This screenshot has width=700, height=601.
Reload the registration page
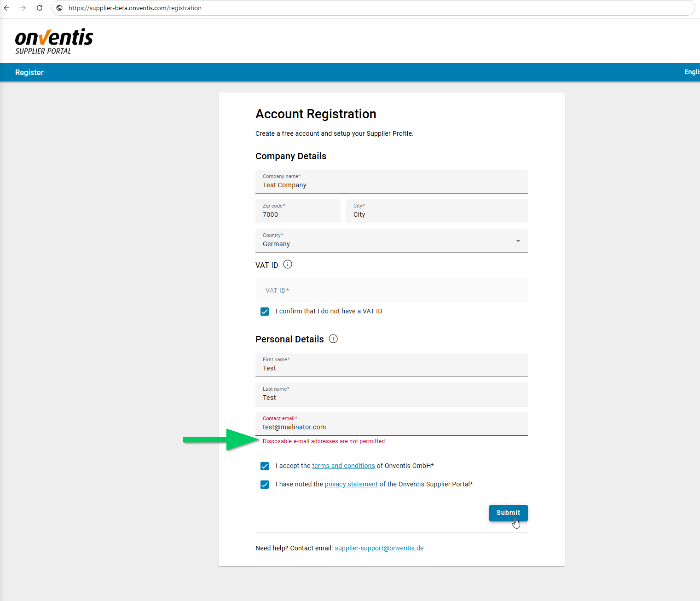40,8
